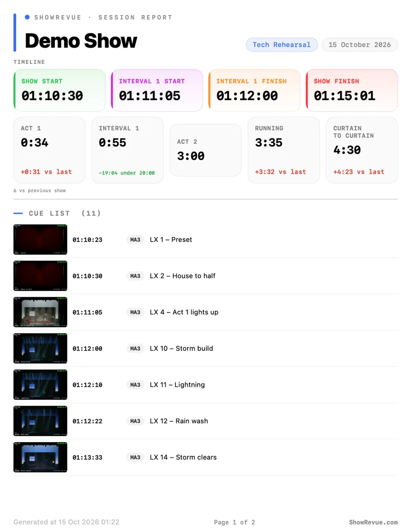
Task: Open the ShowRevue.com footer link
Action: tap(374, 522)
